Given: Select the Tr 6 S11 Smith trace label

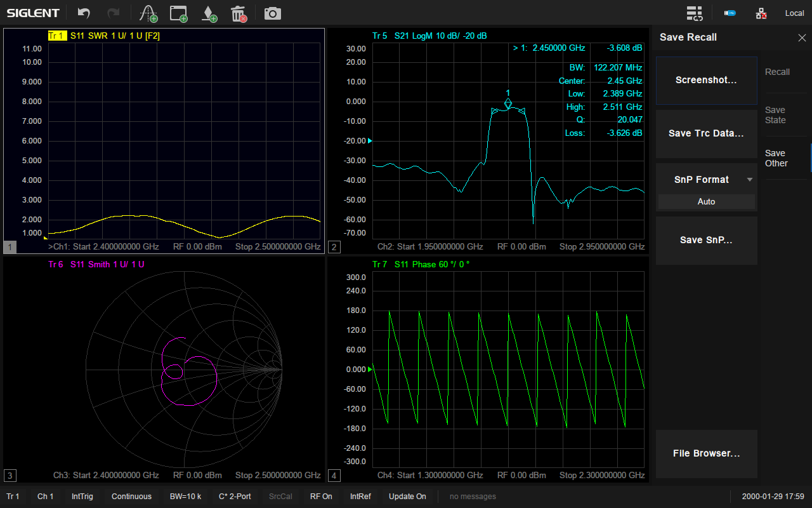Looking at the screenshot, I should click(96, 264).
